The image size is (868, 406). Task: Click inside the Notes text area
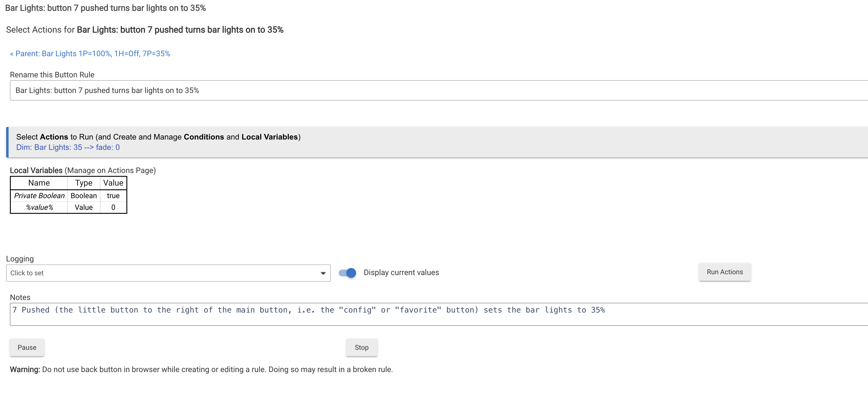[x=438, y=314]
